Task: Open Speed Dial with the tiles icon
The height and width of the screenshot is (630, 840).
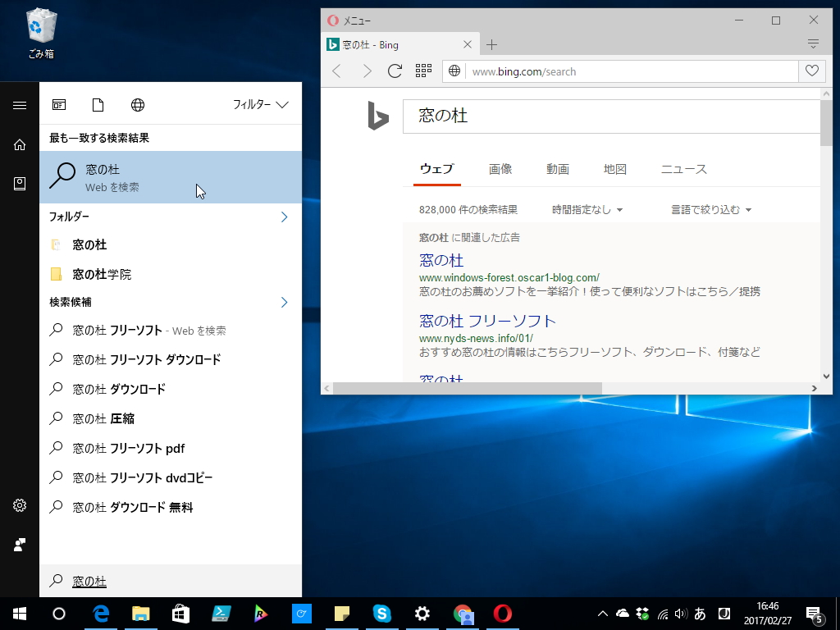Action: point(423,71)
